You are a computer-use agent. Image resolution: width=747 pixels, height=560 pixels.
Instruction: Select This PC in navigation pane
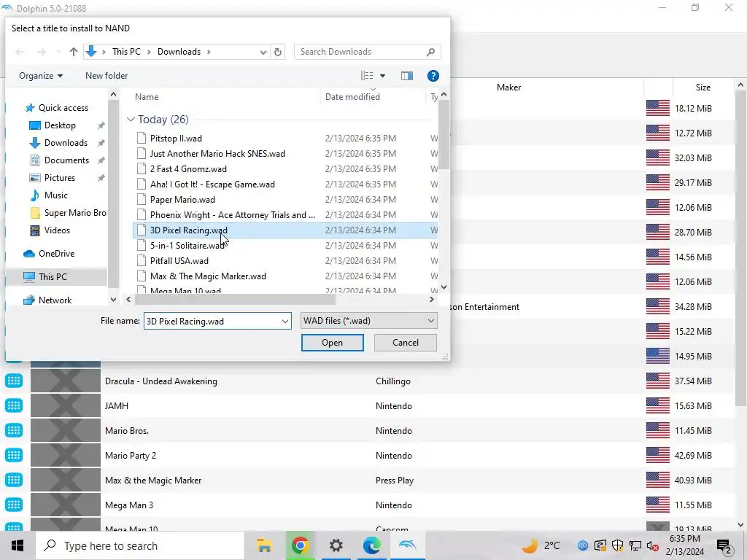[53, 277]
